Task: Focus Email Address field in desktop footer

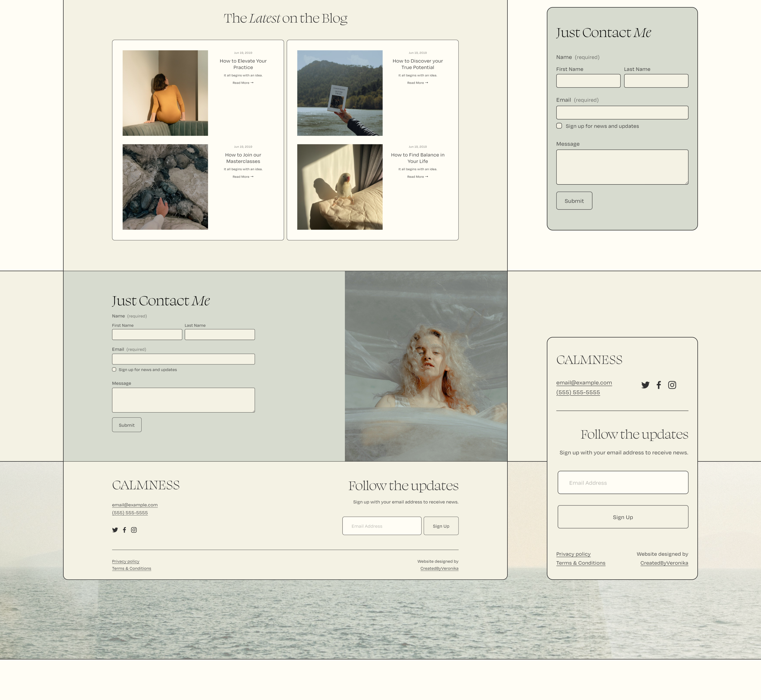Action: click(381, 526)
